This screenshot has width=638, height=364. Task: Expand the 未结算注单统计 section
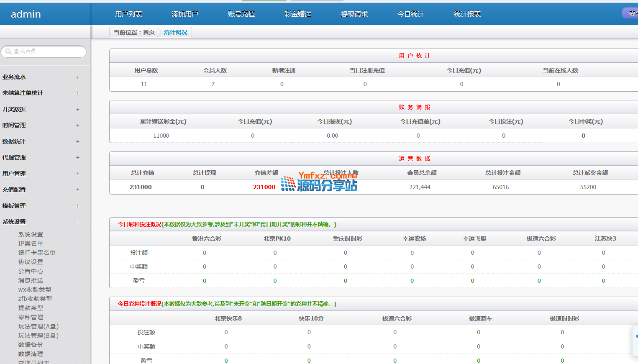[78, 93]
